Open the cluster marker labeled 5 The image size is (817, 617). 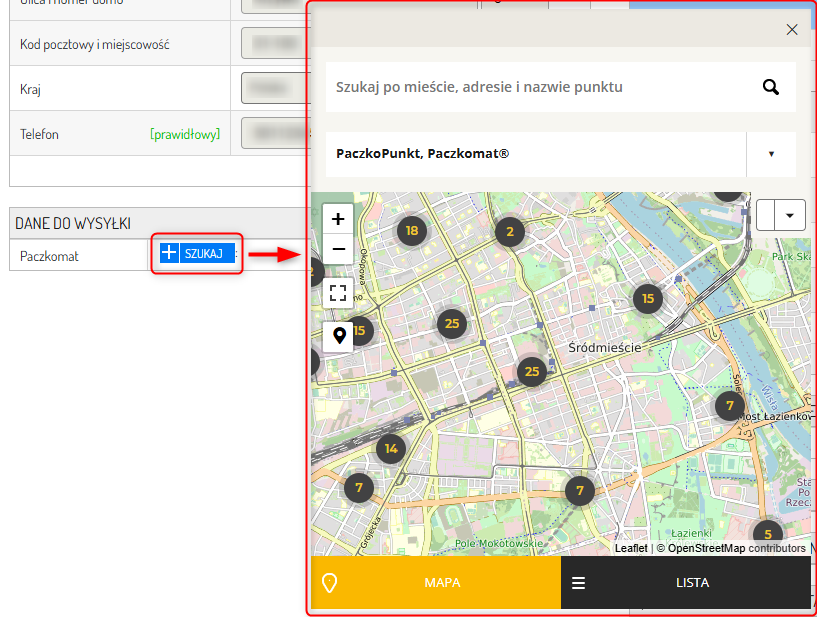pos(767,534)
